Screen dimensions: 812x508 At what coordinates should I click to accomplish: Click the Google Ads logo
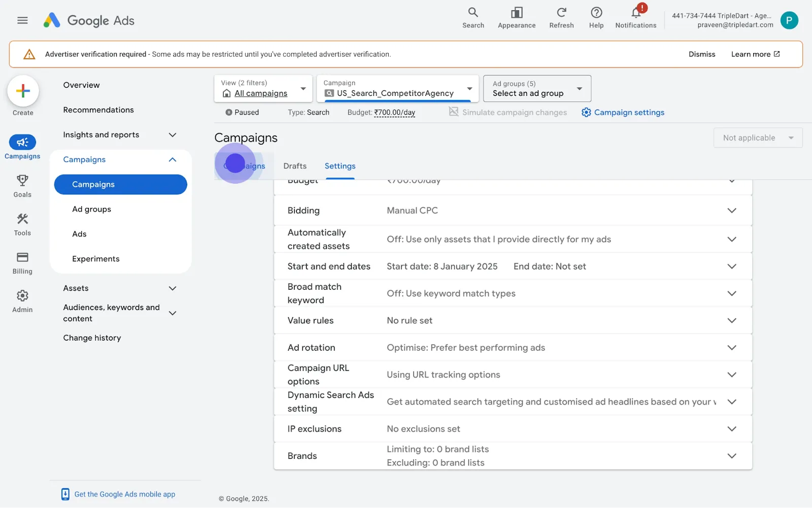[x=89, y=20]
